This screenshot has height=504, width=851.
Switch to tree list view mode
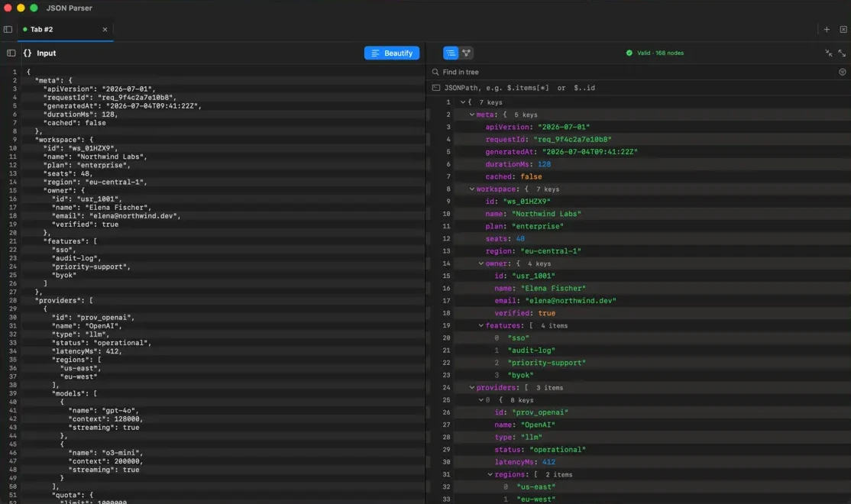pyautogui.click(x=451, y=53)
